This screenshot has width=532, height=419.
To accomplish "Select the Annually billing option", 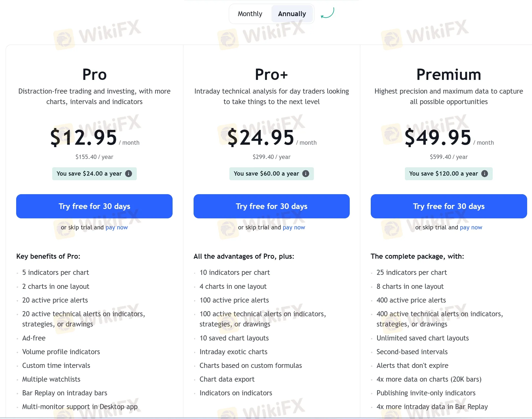I will pos(292,14).
